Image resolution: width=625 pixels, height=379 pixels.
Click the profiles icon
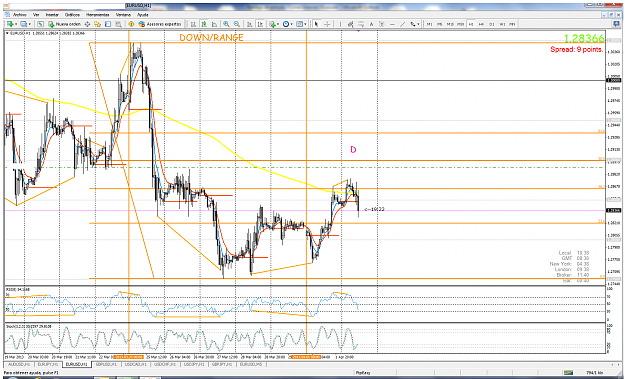coord(24,24)
